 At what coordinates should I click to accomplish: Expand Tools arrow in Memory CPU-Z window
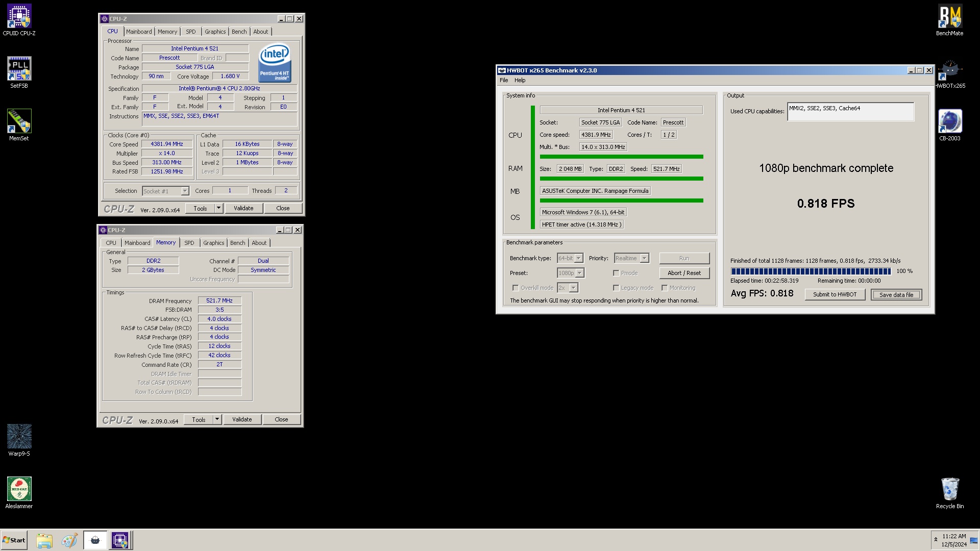(x=217, y=419)
